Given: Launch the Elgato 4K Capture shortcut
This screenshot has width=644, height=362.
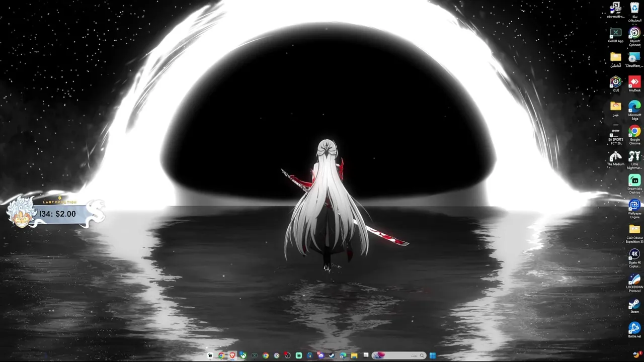Looking at the screenshot, I should tap(634, 258).
